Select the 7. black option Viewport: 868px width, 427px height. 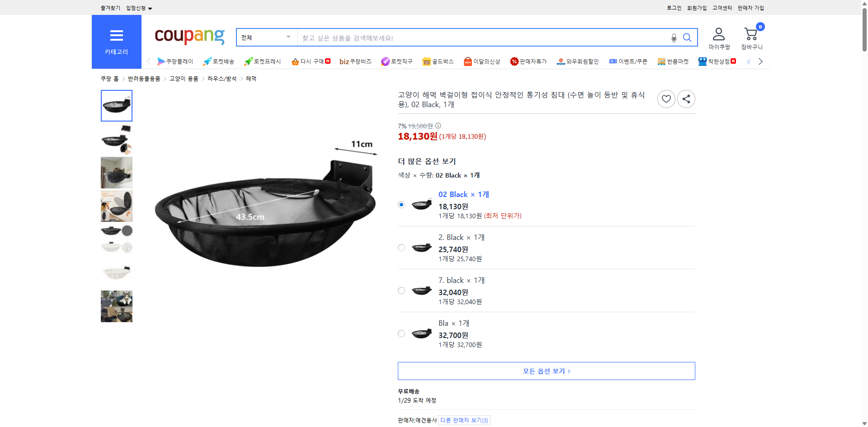coord(401,291)
